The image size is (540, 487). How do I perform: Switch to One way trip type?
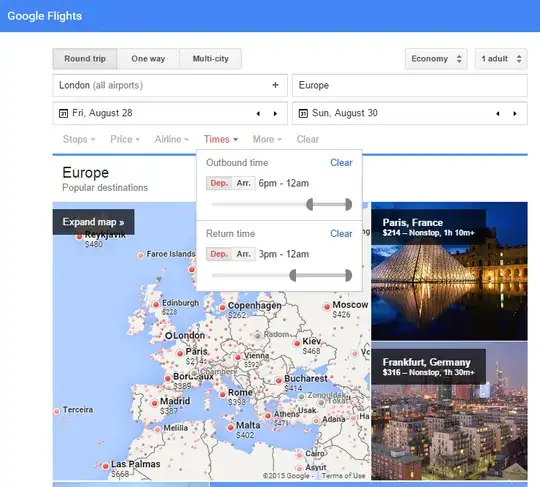(148, 59)
